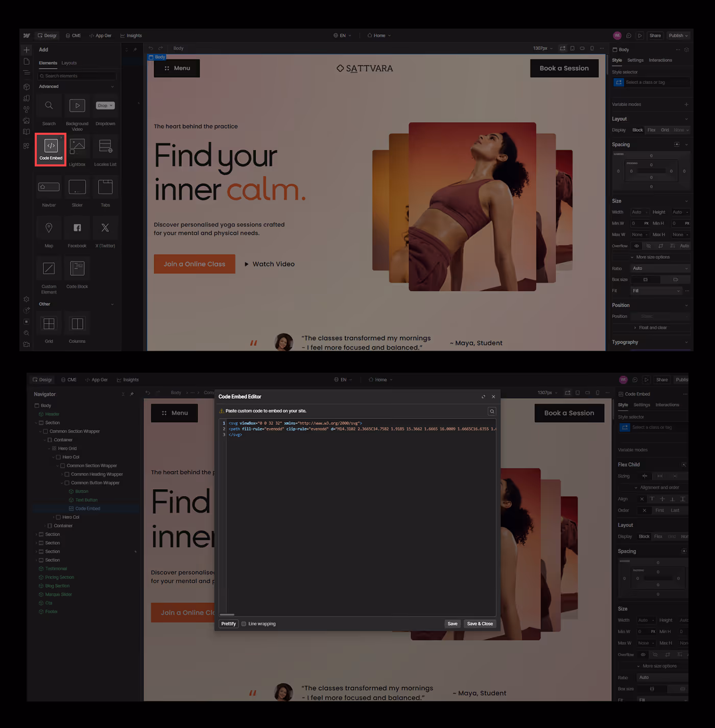Switch to Elements tab in Add panel
This screenshot has height=728, width=715.
pyautogui.click(x=48, y=63)
